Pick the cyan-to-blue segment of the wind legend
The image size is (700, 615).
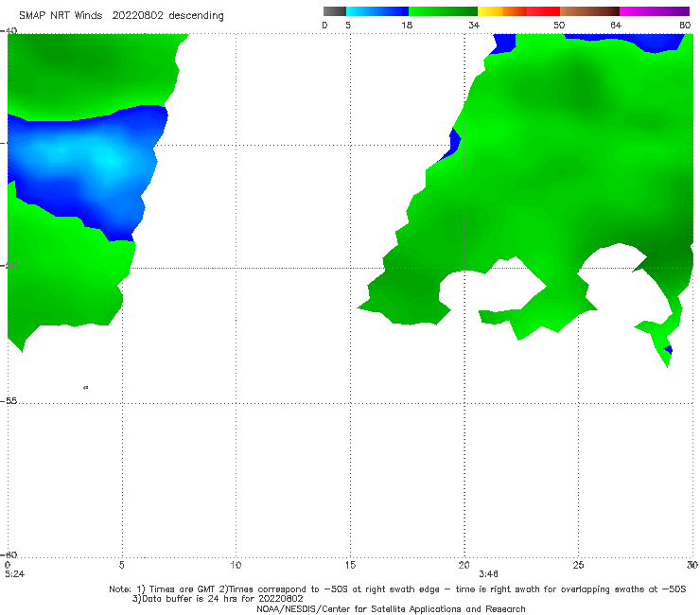[377, 11]
